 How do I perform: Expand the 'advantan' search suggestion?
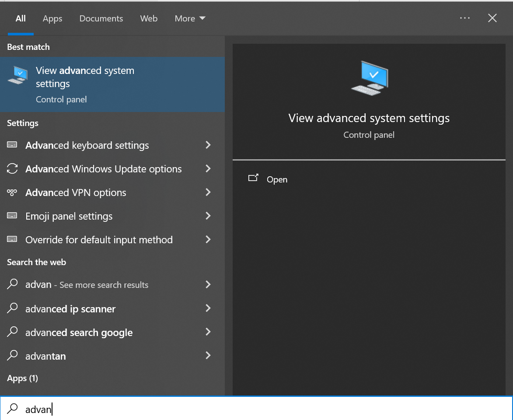pos(208,356)
